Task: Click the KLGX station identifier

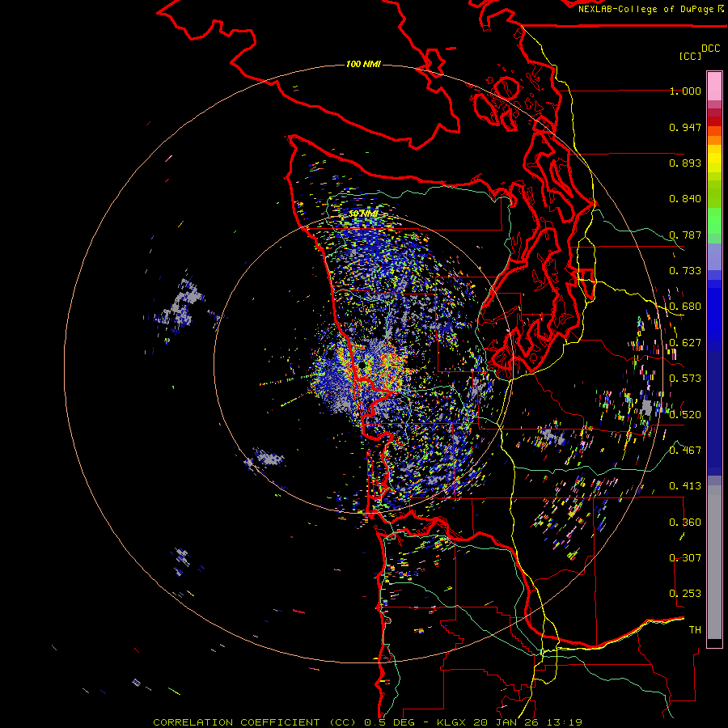Action: point(452,722)
